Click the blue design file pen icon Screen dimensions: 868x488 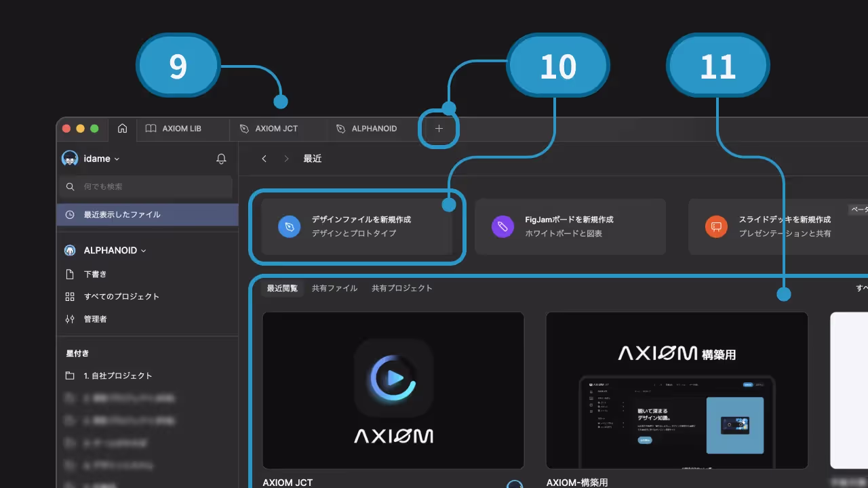tap(290, 226)
